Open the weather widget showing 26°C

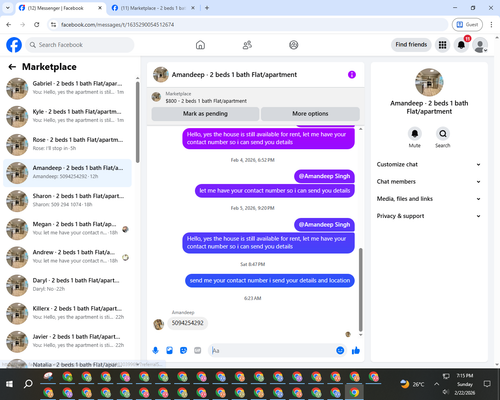(412, 384)
